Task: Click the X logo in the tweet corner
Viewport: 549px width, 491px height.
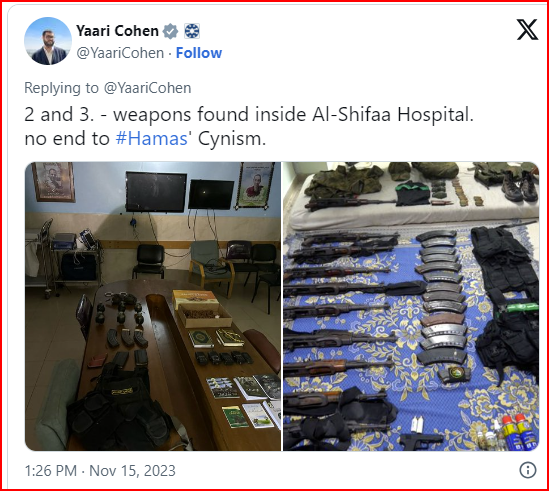Action: pos(527,29)
